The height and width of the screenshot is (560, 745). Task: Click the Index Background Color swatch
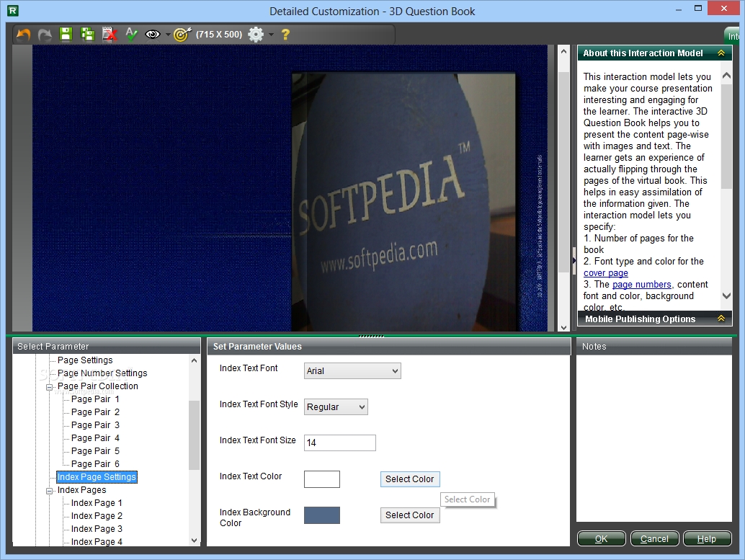click(322, 515)
